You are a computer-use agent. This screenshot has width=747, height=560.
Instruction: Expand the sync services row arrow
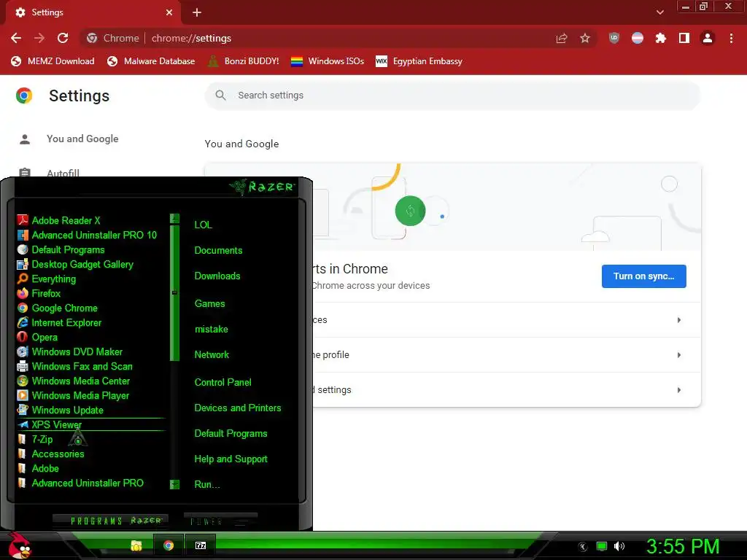click(679, 320)
